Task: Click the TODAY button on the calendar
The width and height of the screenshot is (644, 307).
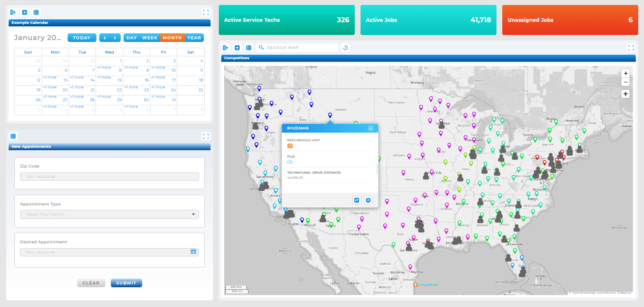Action: coord(82,37)
